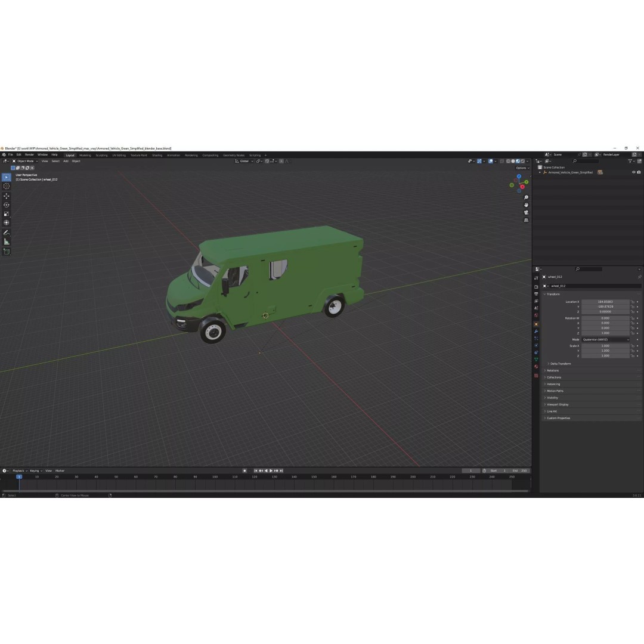The image size is (644, 644).
Task: Select the Add Cube tool
Action: point(6,252)
